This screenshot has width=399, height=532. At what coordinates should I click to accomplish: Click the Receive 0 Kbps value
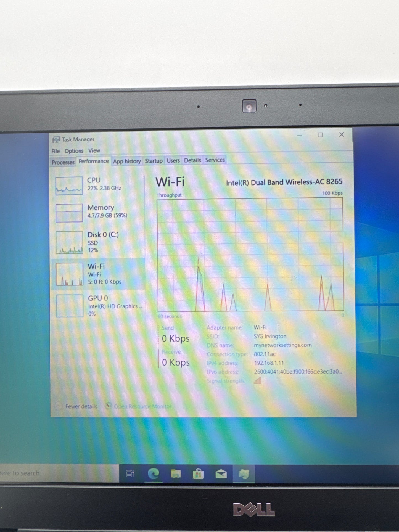[176, 362]
